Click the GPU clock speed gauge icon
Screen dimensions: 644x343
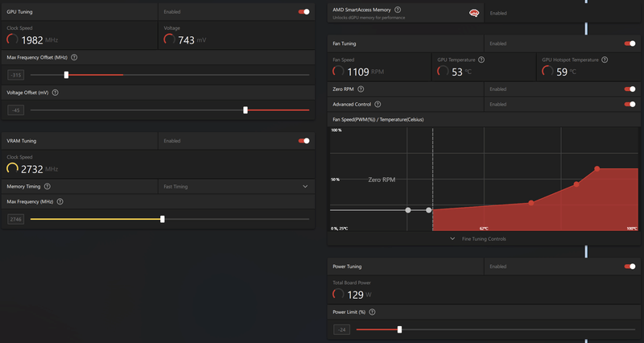12,39
